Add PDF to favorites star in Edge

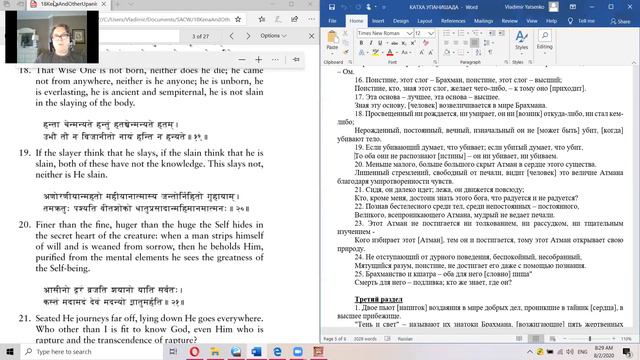click(x=238, y=19)
